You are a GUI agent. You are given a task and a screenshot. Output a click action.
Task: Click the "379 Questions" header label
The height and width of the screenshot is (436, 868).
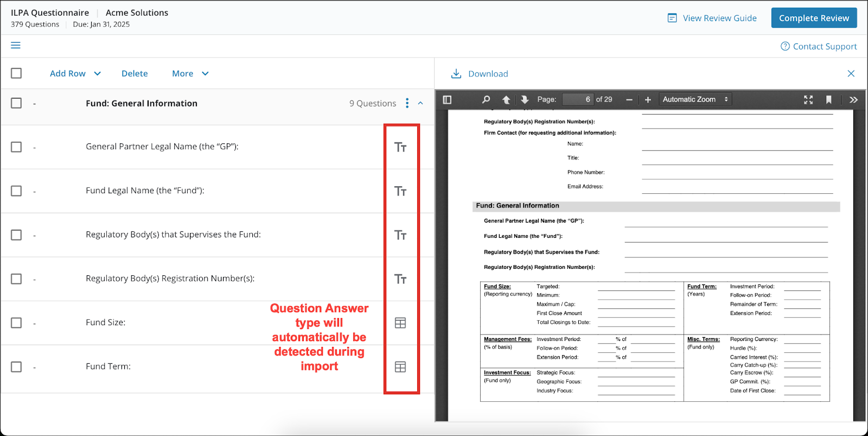click(35, 24)
